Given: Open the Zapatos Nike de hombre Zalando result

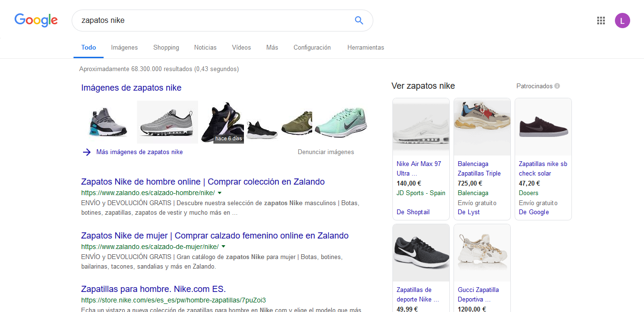Looking at the screenshot, I should click(202, 182).
